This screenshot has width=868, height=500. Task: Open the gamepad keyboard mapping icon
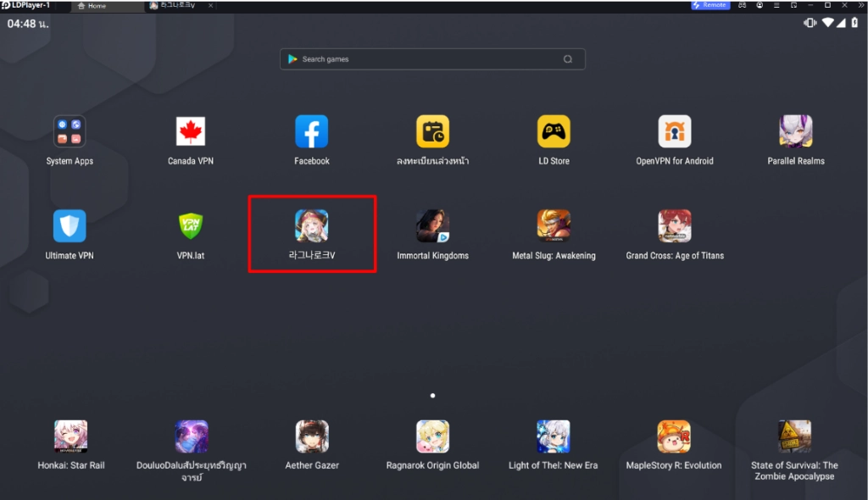tap(743, 5)
